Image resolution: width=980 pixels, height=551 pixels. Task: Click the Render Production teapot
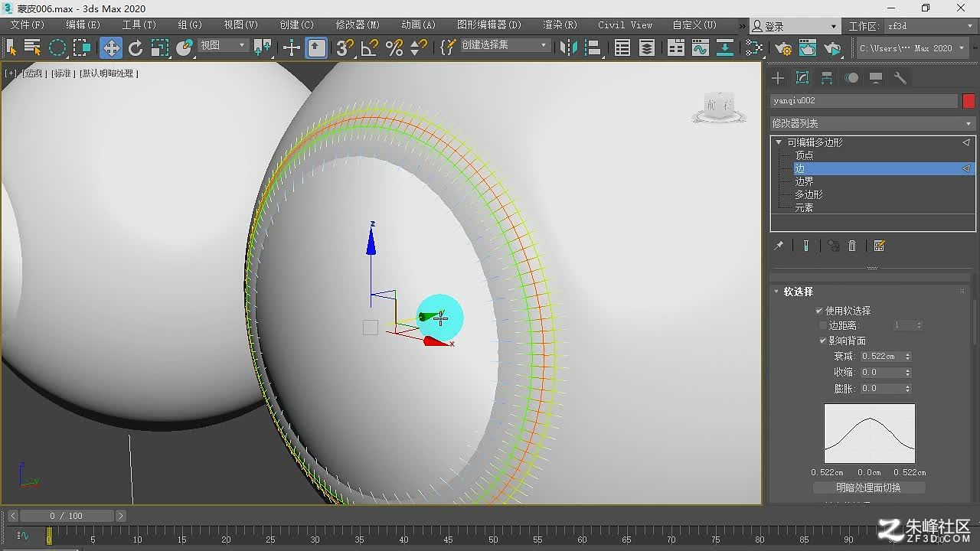pos(833,47)
